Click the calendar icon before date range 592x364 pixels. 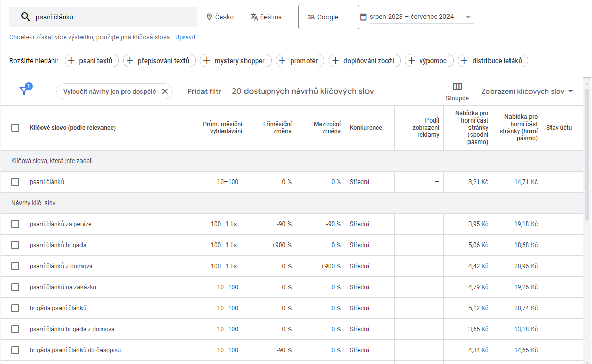[363, 17]
